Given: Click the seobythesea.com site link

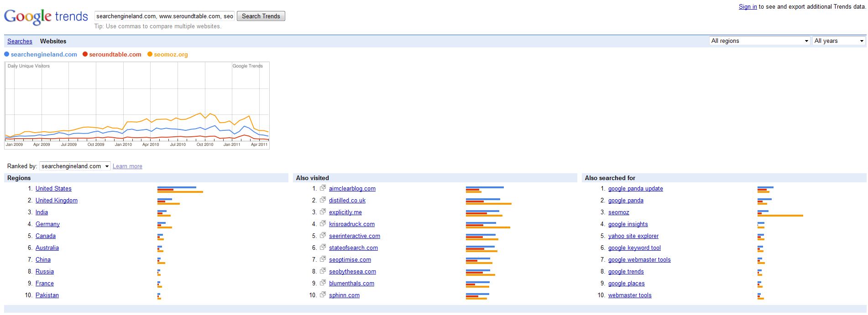Looking at the screenshot, I should click(352, 272).
